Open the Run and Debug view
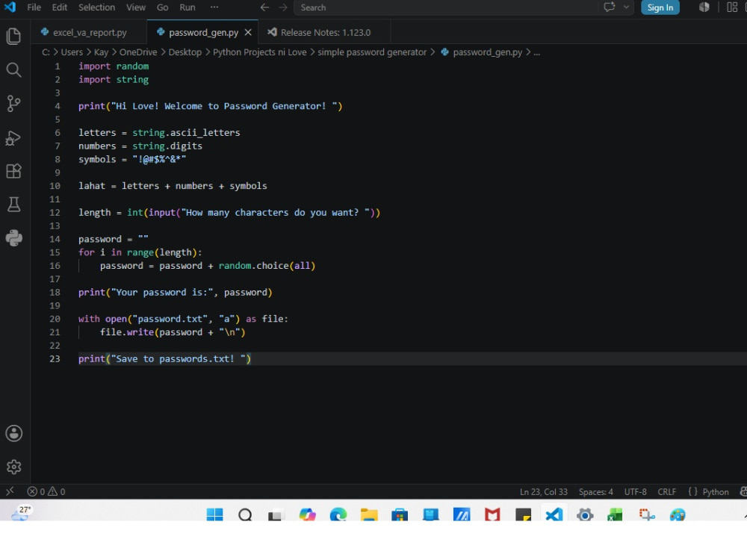The width and height of the screenshot is (747, 560). coord(13,137)
